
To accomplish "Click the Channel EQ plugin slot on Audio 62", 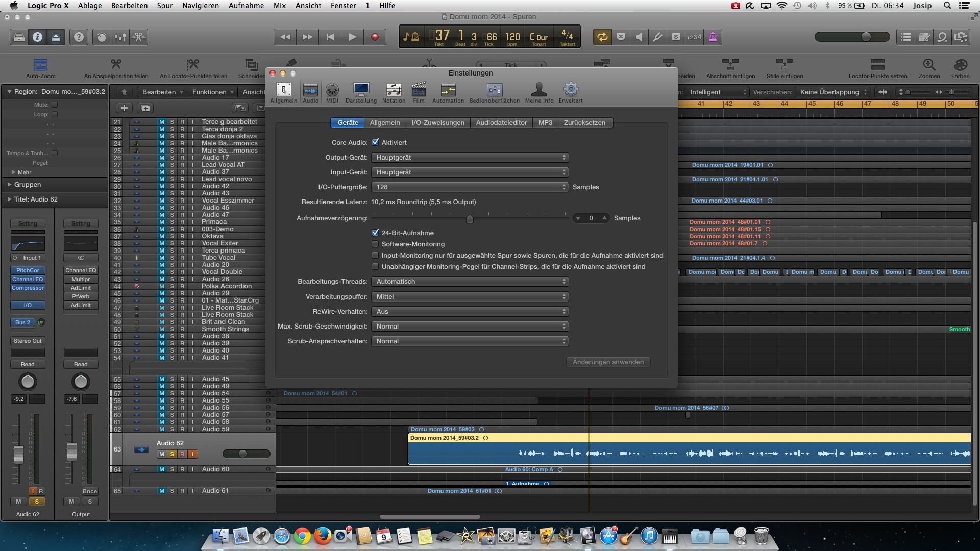I will [x=28, y=279].
